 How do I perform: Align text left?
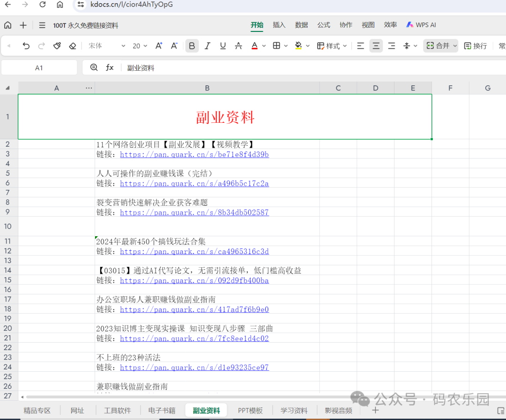click(x=360, y=46)
